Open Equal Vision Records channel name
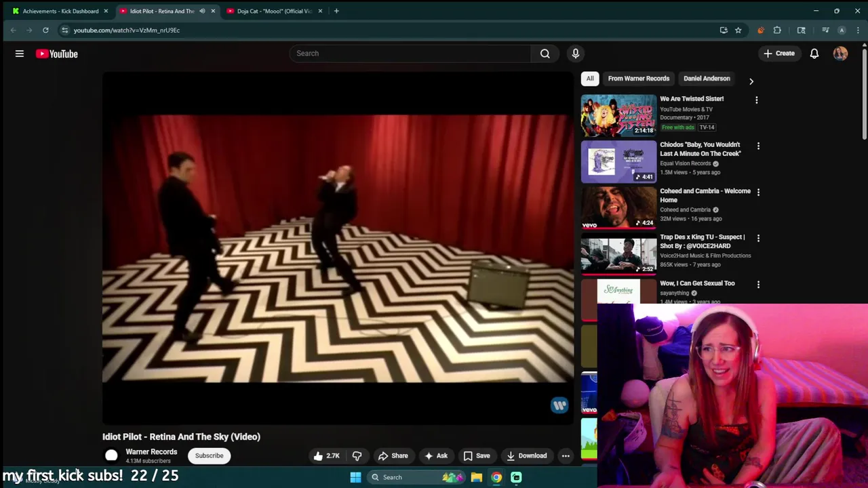Image resolution: width=868 pixels, height=488 pixels. (686, 163)
